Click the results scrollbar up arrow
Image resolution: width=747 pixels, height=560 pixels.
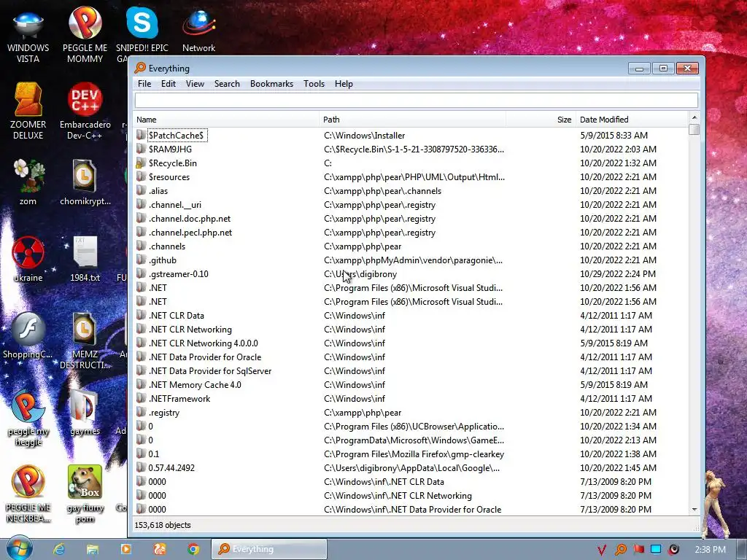pyautogui.click(x=694, y=117)
